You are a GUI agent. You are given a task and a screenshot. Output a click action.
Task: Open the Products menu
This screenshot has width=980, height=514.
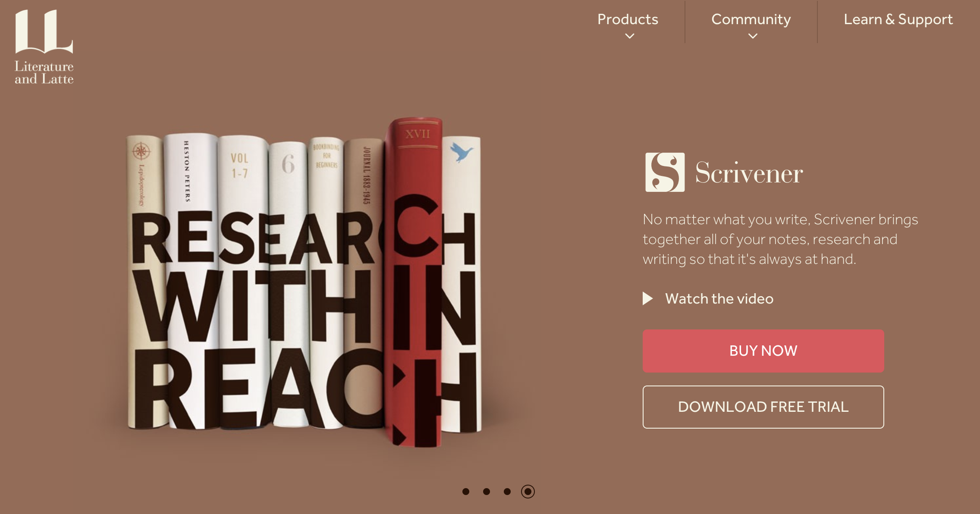[x=628, y=19]
